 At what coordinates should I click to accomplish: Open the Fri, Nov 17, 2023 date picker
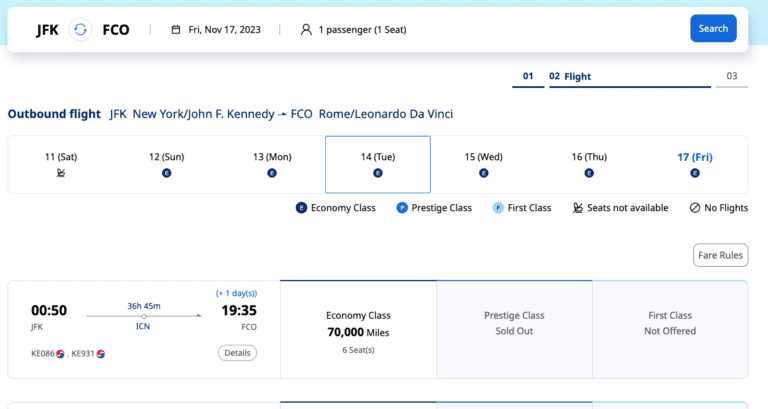point(224,29)
